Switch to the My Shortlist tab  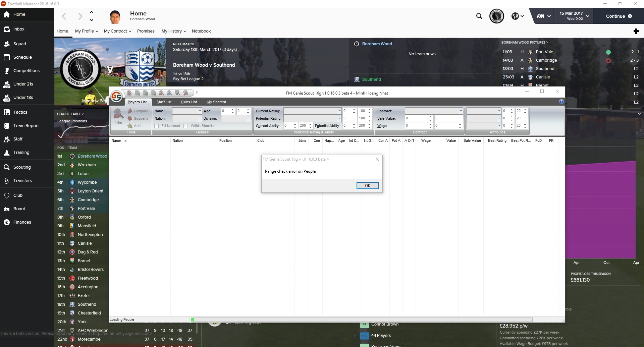tap(217, 102)
